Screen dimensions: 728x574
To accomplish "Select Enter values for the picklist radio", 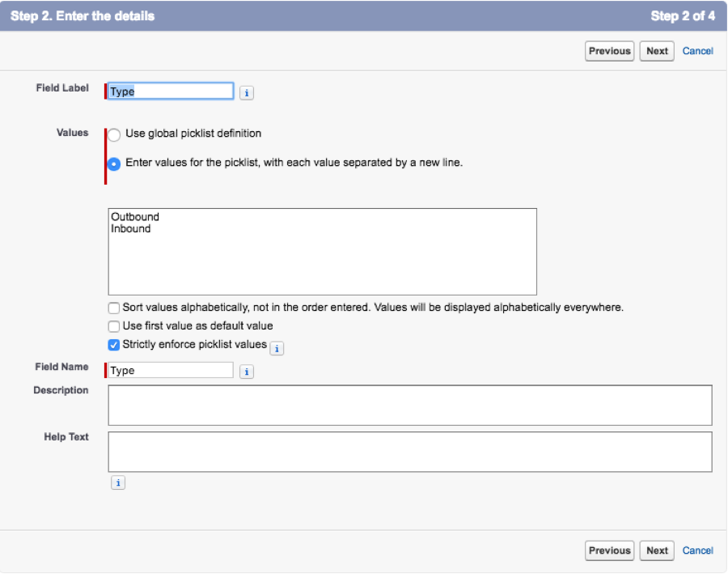I will click(x=115, y=164).
